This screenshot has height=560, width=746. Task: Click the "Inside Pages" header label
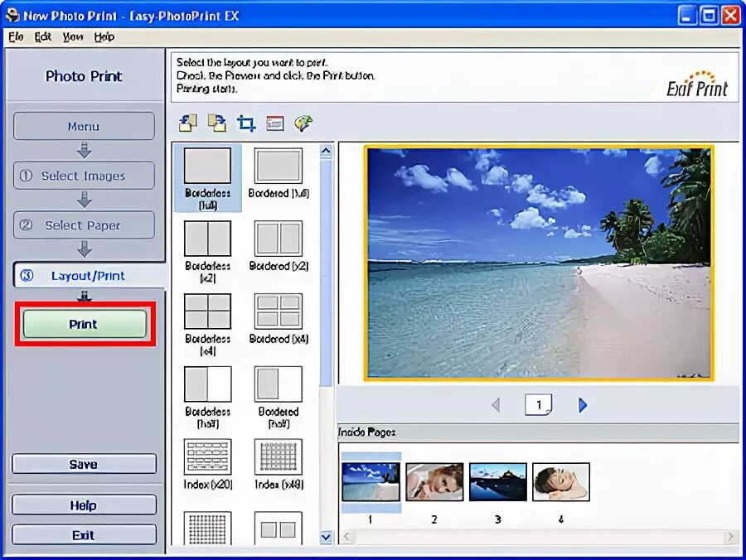367,432
